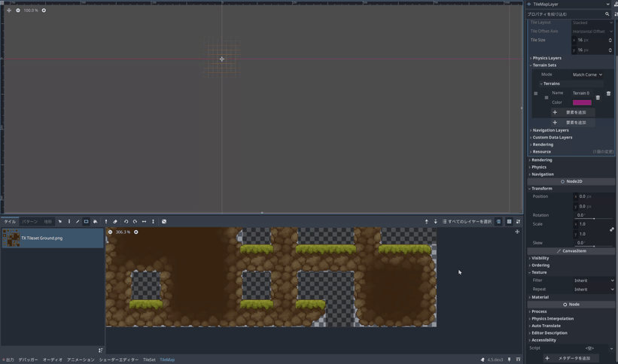Screen dimensions: 618x364
Task: Rotate tile right in TileMap toolbar
Action: point(135,221)
